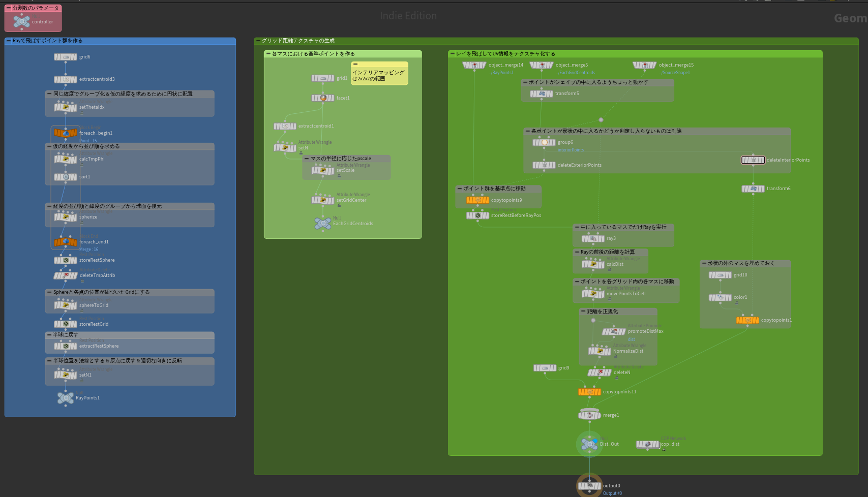Image resolution: width=868 pixels, height=497 pixels.
Task: Select the reroute dot below transform5
Action: [x=601, y=120]
